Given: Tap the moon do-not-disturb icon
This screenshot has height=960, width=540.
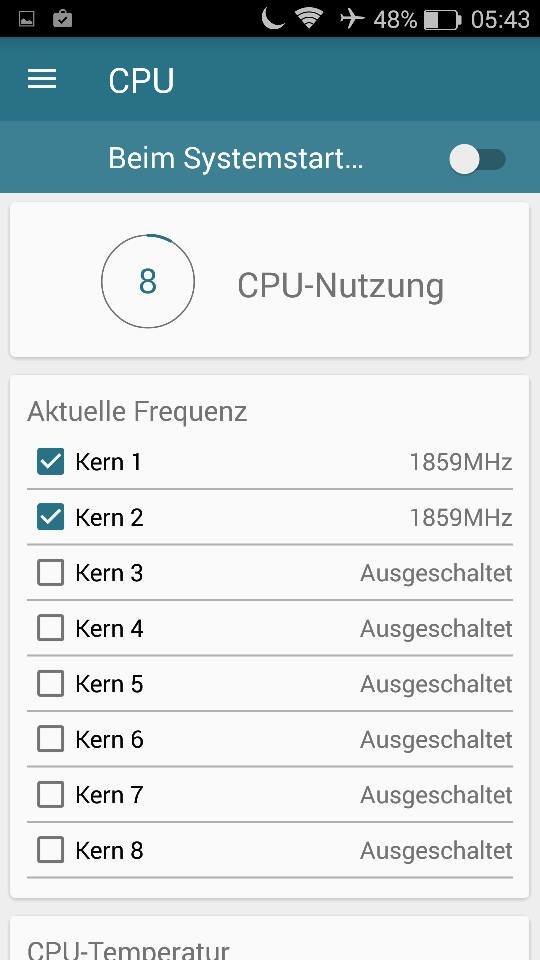Looking at the screenshot, I should pyautogui.click(x=272, y=18).
